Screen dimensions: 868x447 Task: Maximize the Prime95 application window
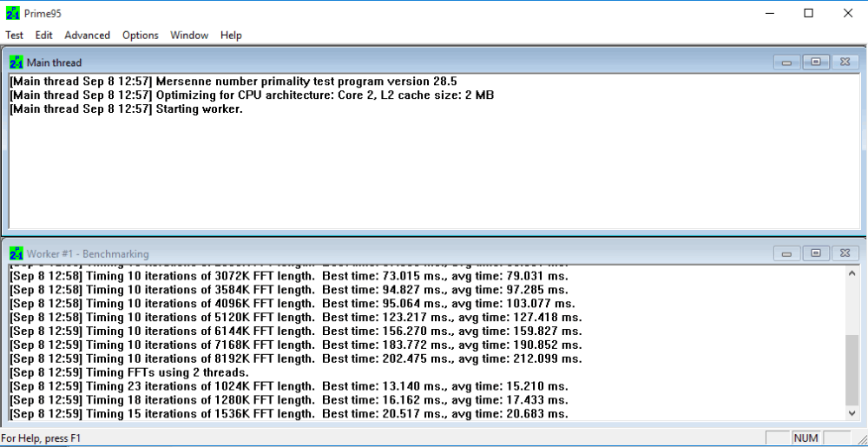(808, 13)
